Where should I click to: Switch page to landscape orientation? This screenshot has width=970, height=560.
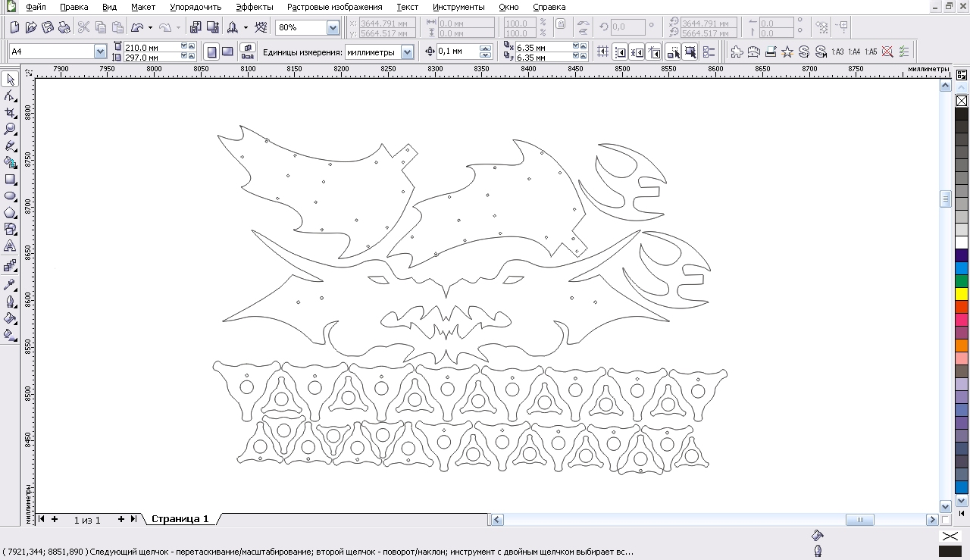[x=227, y=52]
